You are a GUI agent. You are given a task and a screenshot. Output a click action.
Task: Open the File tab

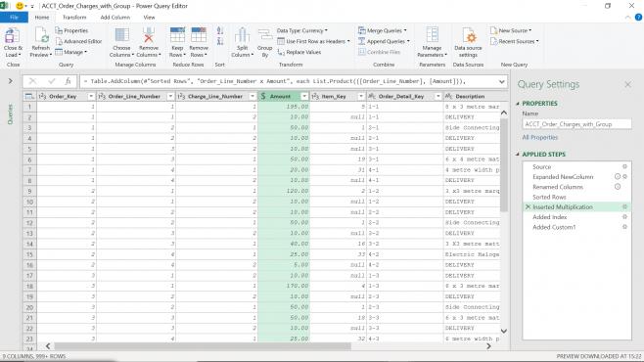coord(14,18)
